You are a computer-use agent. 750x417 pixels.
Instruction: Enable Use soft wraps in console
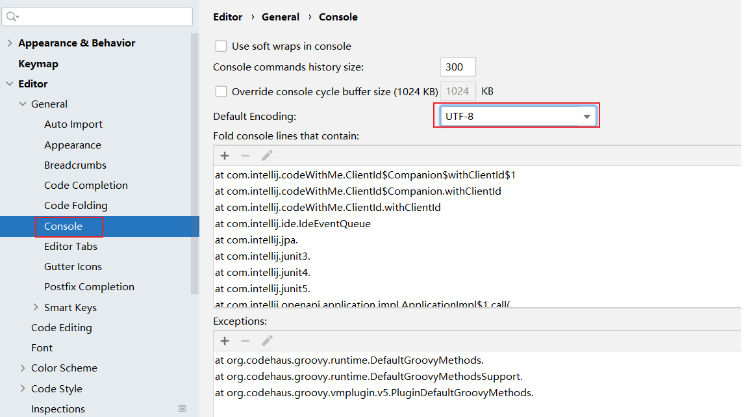pos(221,46)
